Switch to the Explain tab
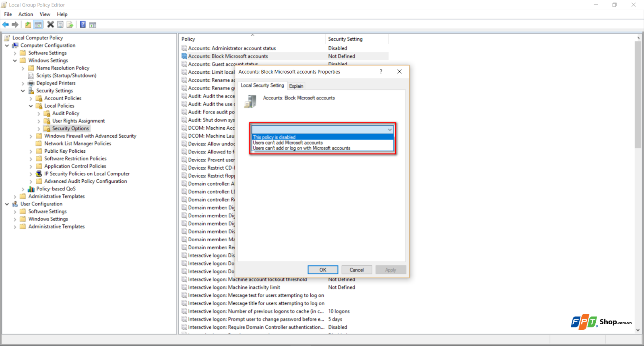The height and width of the screenshot is (346, 644). click(x=296, y=86)
